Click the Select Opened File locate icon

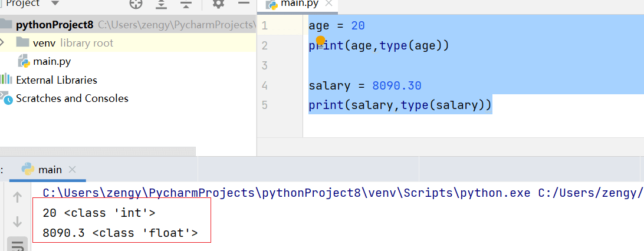pos(136,4)
